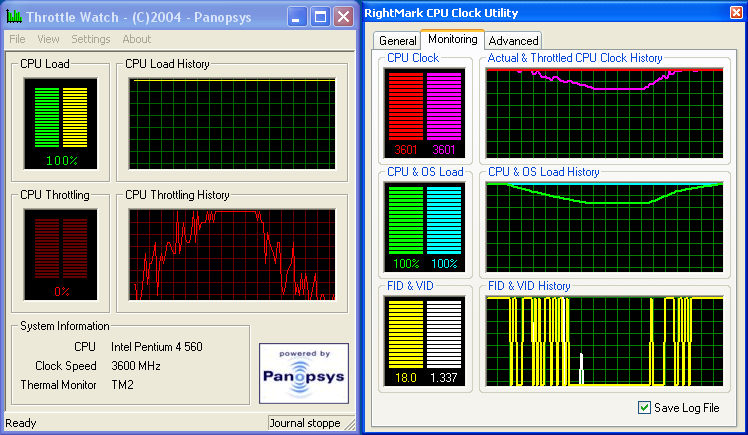Close the Throttle Watch window
Screen dimensions: 748x435
tap(343, 17)
